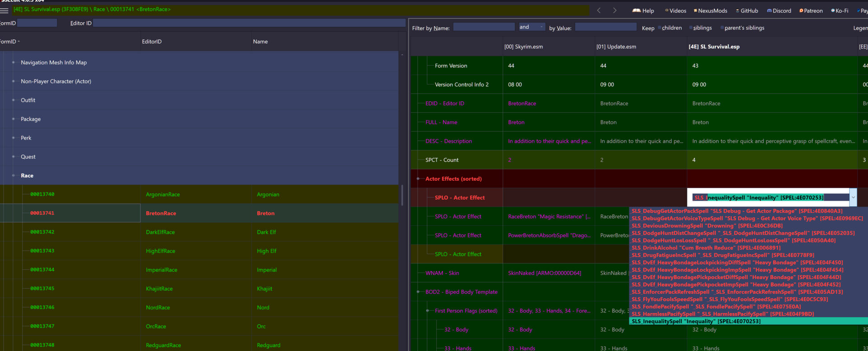
Task: Open the 'and' filter operator dropdown
Action: (531, 27)
